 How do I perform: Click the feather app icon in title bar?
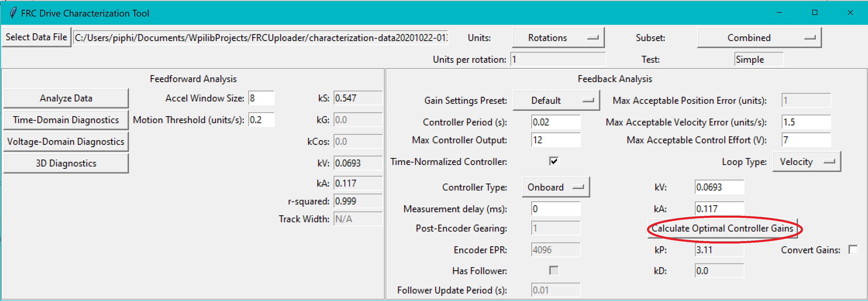[x=13, y=13]
